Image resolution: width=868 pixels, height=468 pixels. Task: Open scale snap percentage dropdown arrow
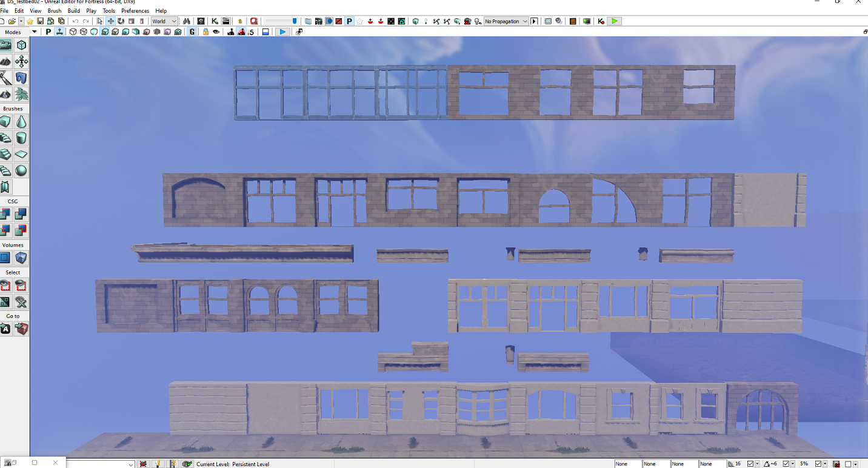(x=826, y=464)
